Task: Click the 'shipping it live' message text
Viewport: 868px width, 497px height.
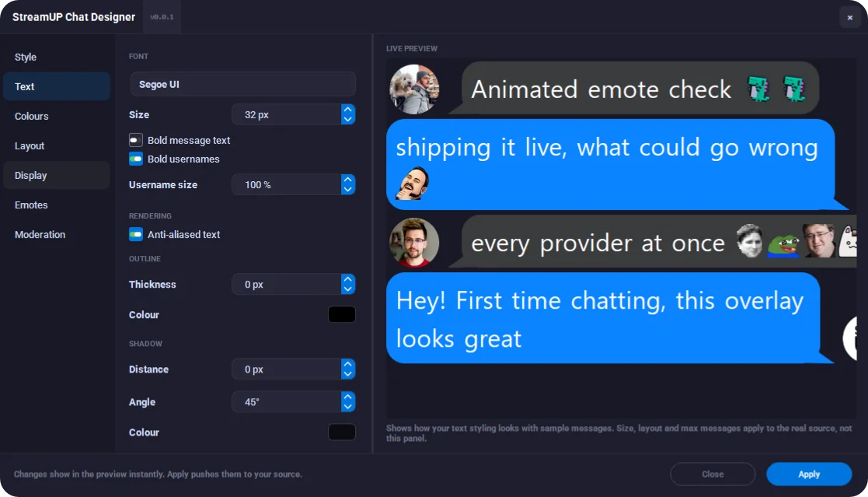Action: [x=607, y=147]
